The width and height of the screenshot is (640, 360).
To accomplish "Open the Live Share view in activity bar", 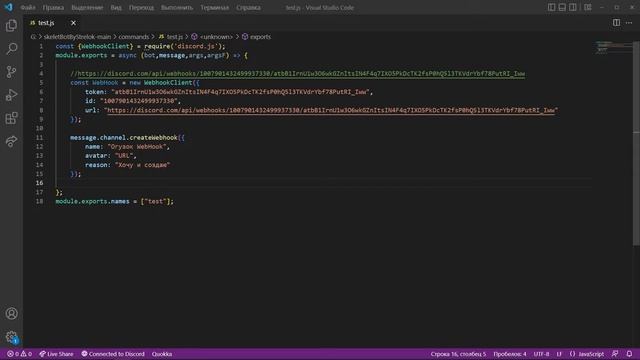I will (11, 141).
